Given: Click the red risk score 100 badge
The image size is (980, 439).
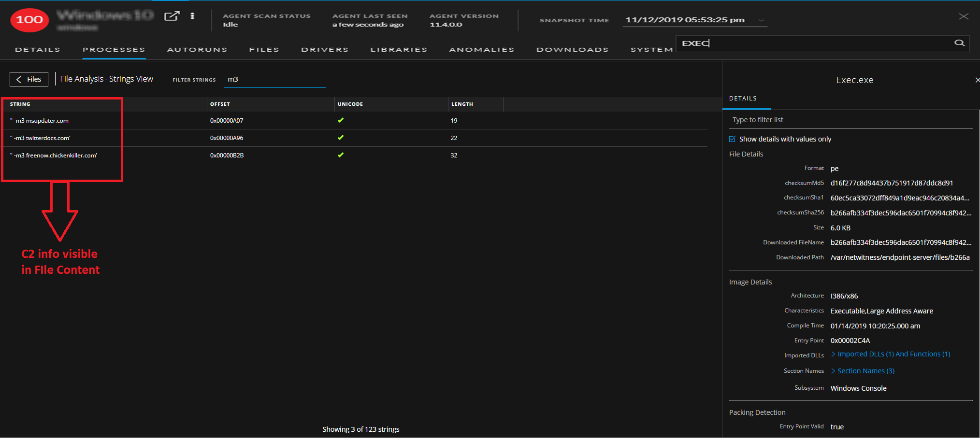Looking at the screenshot, I should 29,20.
